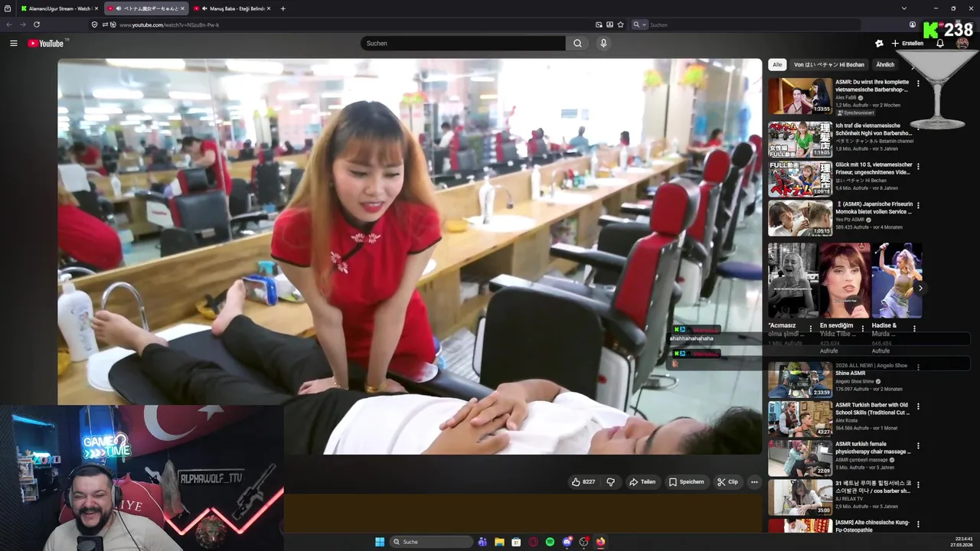Open options for ASMR Turkish Barber video
This screenshot has height=551, width=980.
[x=918, y=406]
